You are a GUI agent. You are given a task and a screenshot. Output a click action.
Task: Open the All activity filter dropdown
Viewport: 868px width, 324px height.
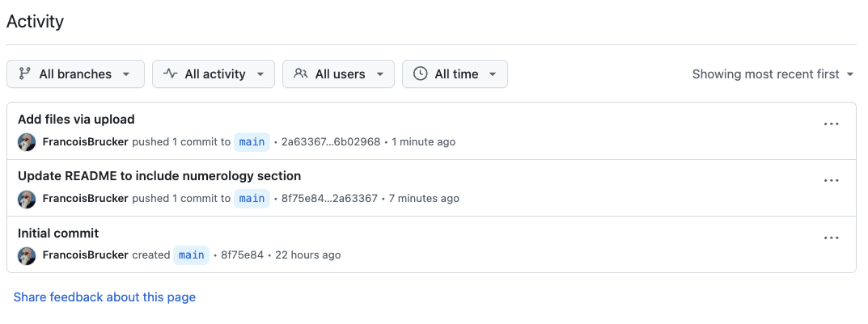pos(214,74)
